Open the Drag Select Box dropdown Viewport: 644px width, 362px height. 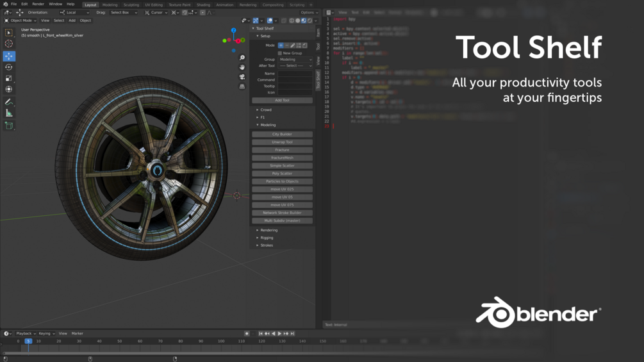point(124,13)
